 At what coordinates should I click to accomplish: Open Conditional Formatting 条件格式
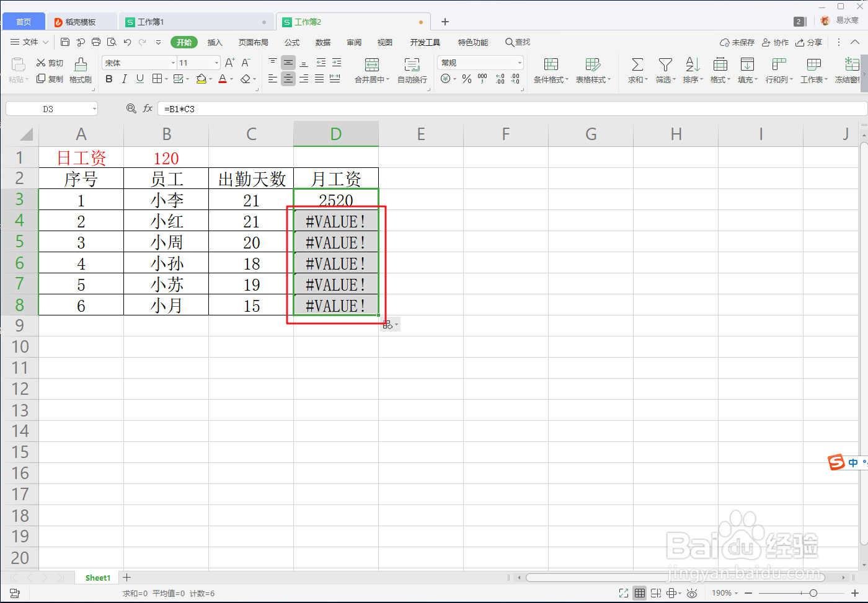[x=551, y=71]
